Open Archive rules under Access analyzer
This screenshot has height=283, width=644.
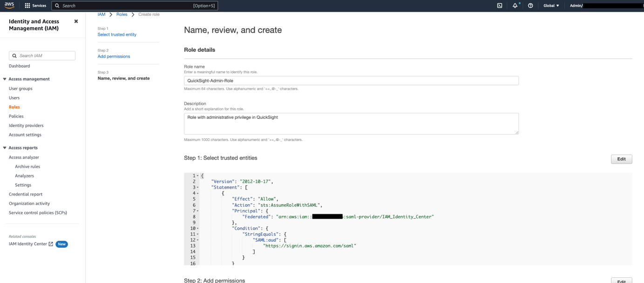pos(27,167)
